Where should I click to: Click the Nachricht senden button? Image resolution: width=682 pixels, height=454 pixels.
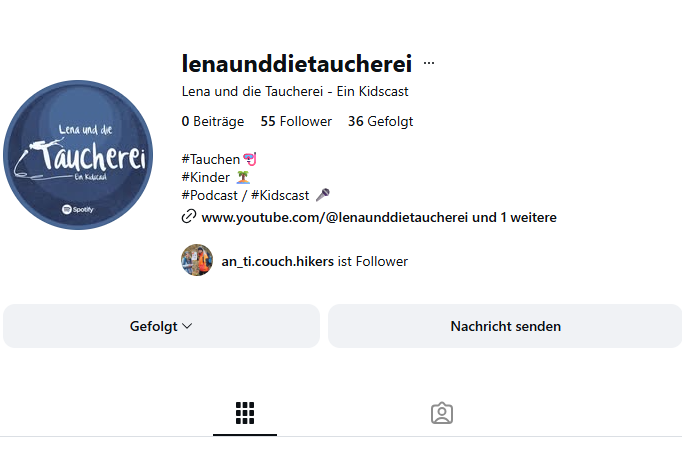505,326
